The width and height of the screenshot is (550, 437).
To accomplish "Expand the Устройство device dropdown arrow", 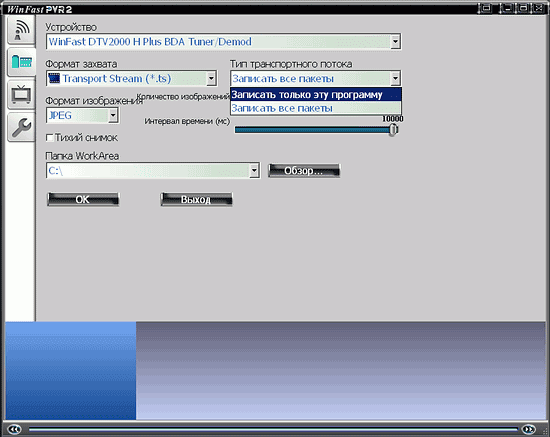I will click(x=395, y=42).
